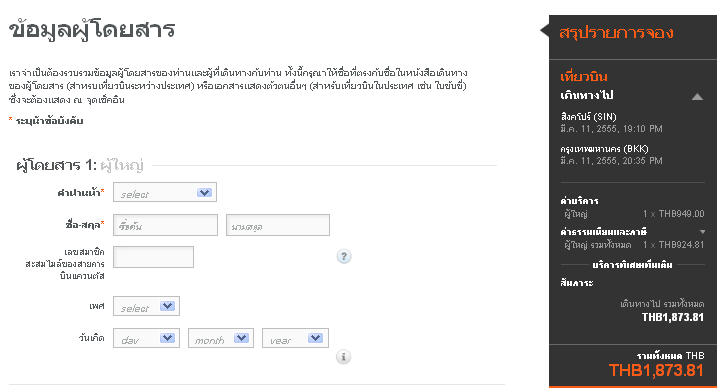Open the birth year dropdown
727x392 pixels.
[x=295, y=338]
